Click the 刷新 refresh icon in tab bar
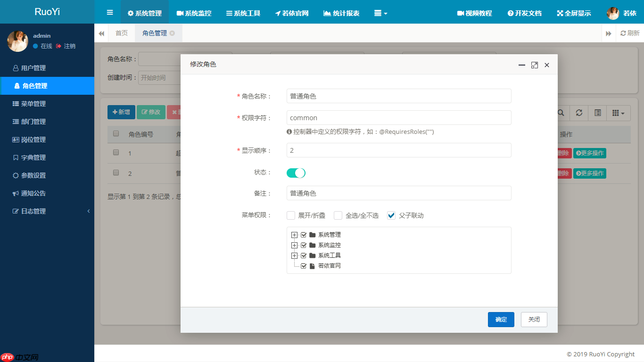 [x=627, y=33]
